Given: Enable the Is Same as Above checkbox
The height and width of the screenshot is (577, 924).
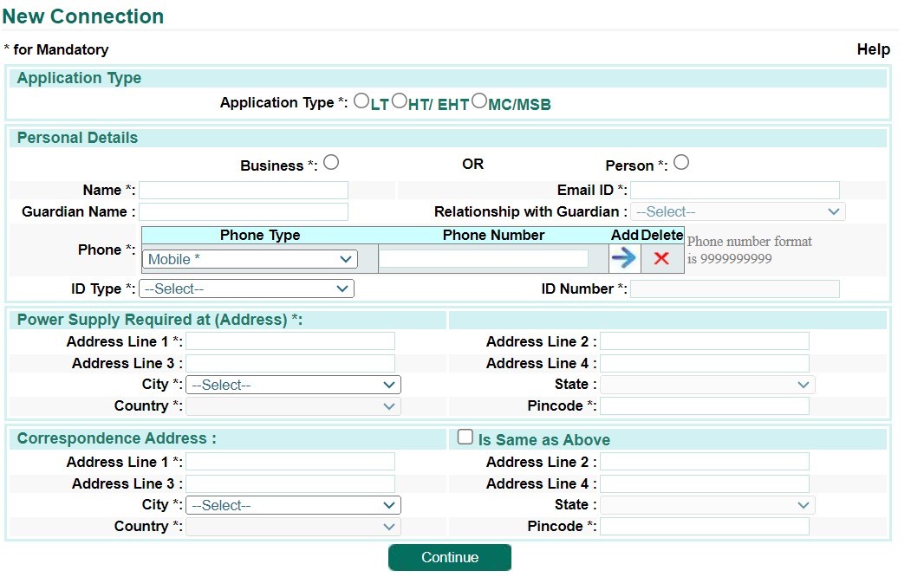Looking at the screenshot, I should (x=465, y=436).
